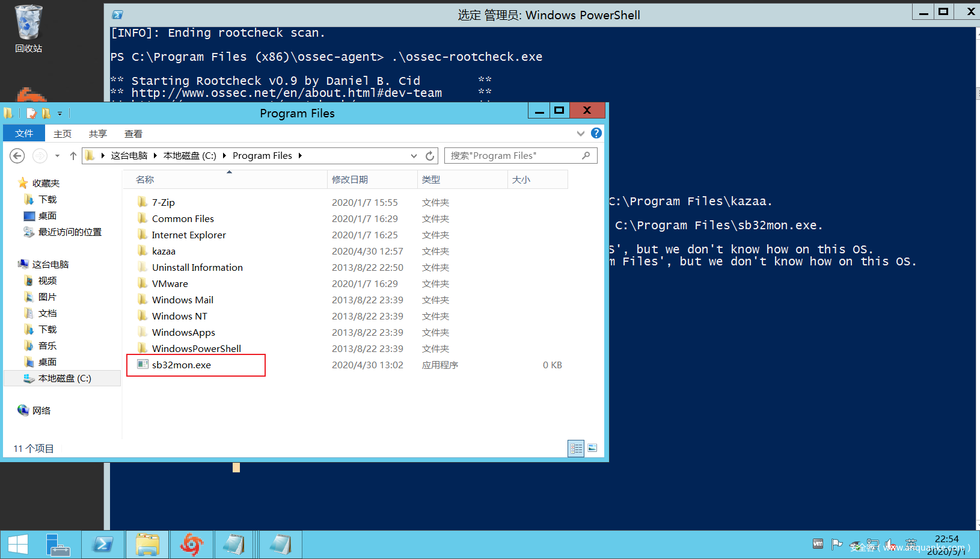Viewport: 980px width, 559px height.
Task: Select 网络 in the navigation pane
Action: (41, 410)
